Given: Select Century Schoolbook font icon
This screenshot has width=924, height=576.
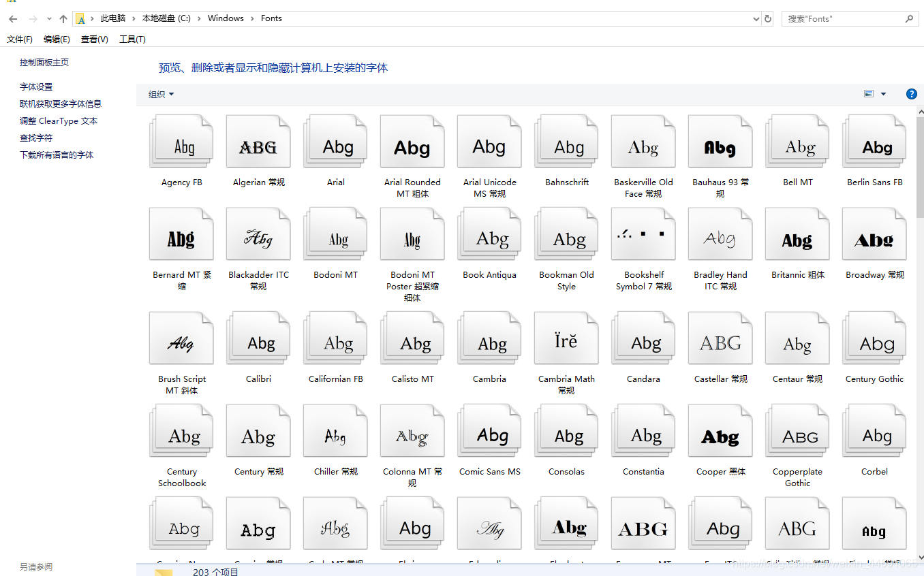Looking at the screenshot, I should tap(181, 431).
